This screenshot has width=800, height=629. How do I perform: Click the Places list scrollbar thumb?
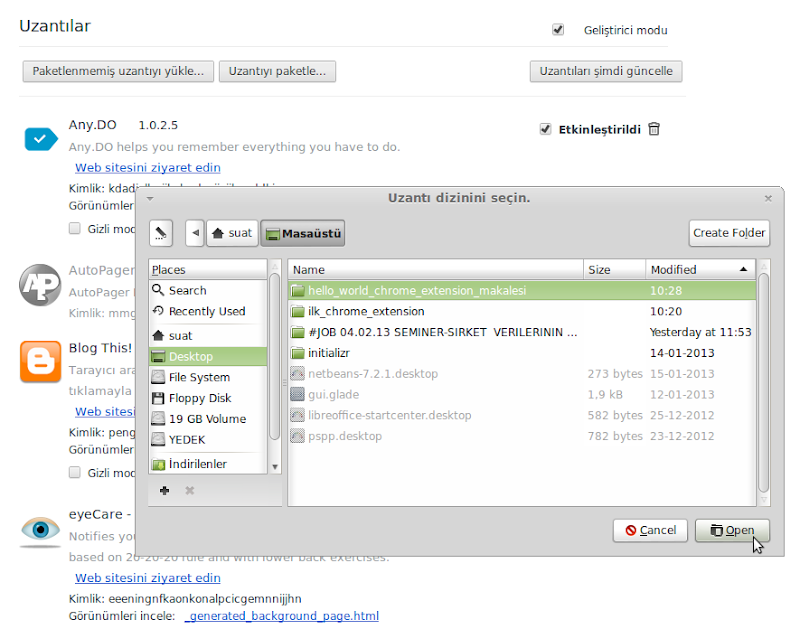274,356
